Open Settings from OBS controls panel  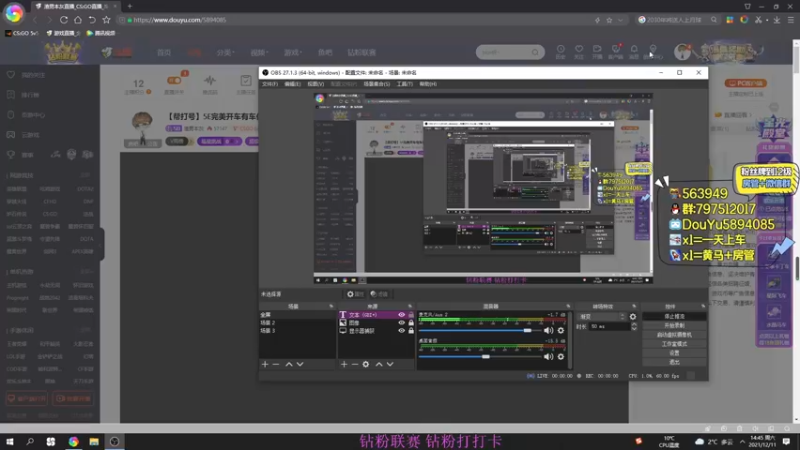[x=674, y=353]
